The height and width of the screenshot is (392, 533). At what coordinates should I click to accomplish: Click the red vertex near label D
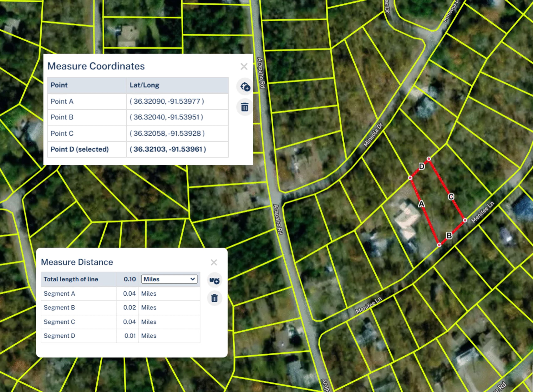click(x=428, y=158)
